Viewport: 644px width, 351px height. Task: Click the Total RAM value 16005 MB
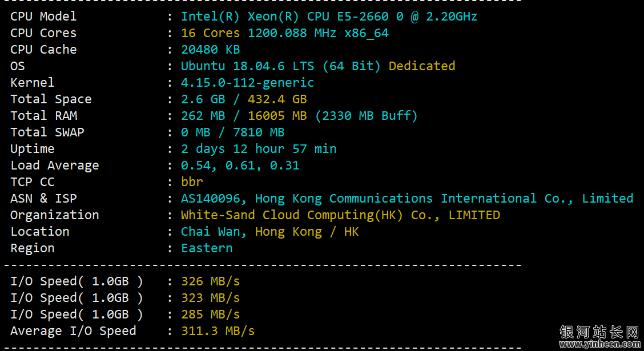[x=277, y=116]
